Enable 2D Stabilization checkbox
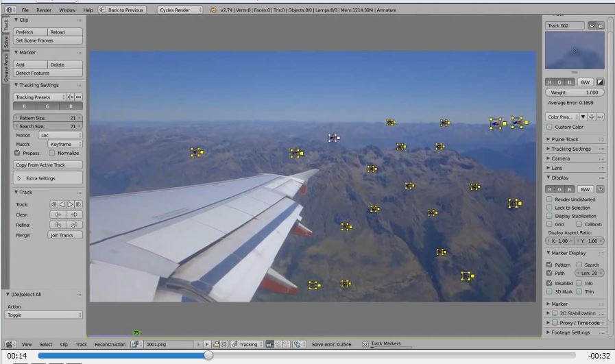Viewport: 615px width, 364px height. click(555, 313)
